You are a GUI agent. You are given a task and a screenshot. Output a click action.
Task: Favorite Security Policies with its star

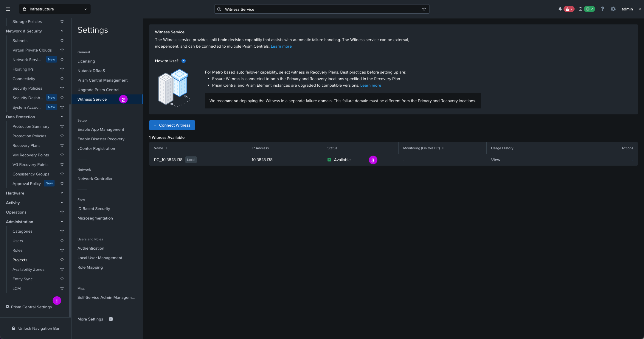click(62, 88)
